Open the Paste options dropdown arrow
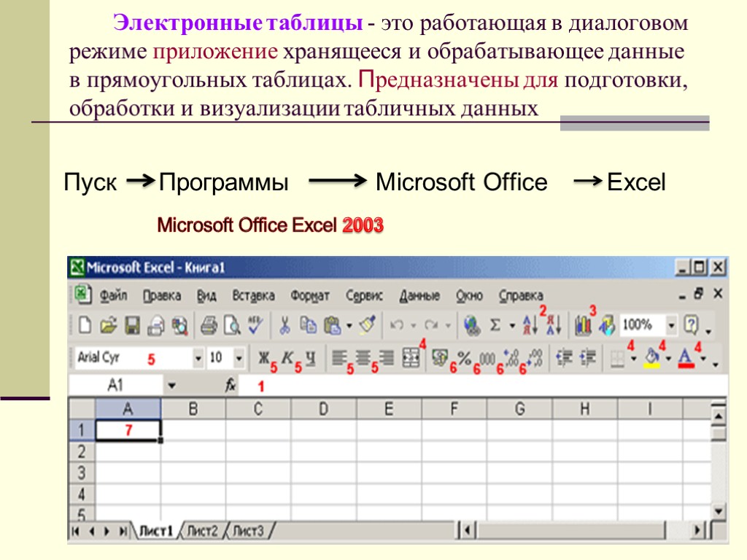 tap(349, 326)
